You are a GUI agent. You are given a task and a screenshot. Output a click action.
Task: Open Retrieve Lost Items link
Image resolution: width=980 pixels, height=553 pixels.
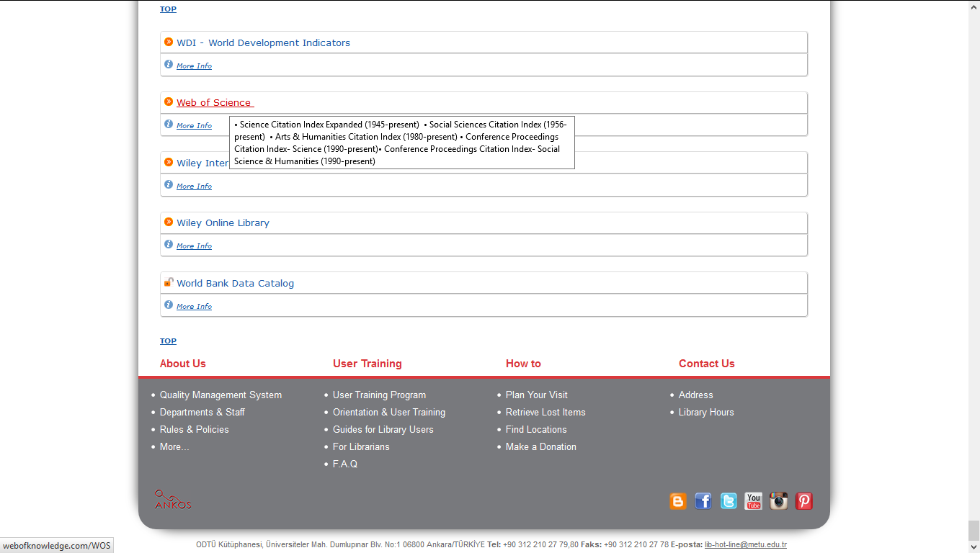click(x=545, y=413)
